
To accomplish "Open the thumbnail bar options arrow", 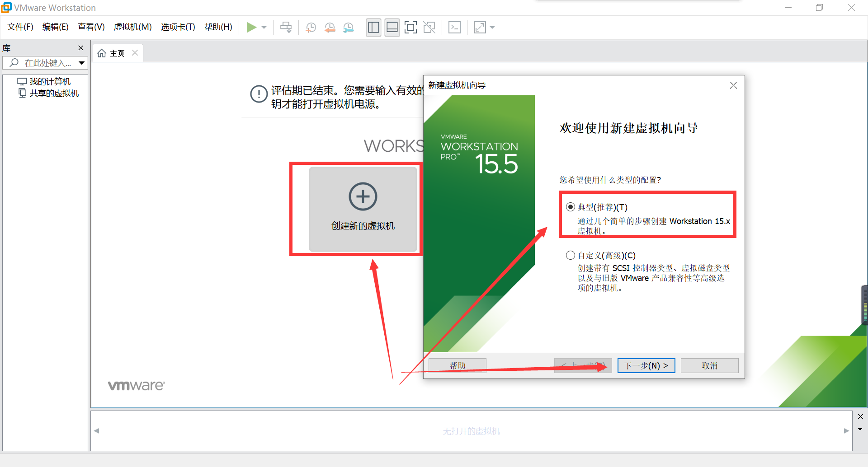I will point(860,429).
